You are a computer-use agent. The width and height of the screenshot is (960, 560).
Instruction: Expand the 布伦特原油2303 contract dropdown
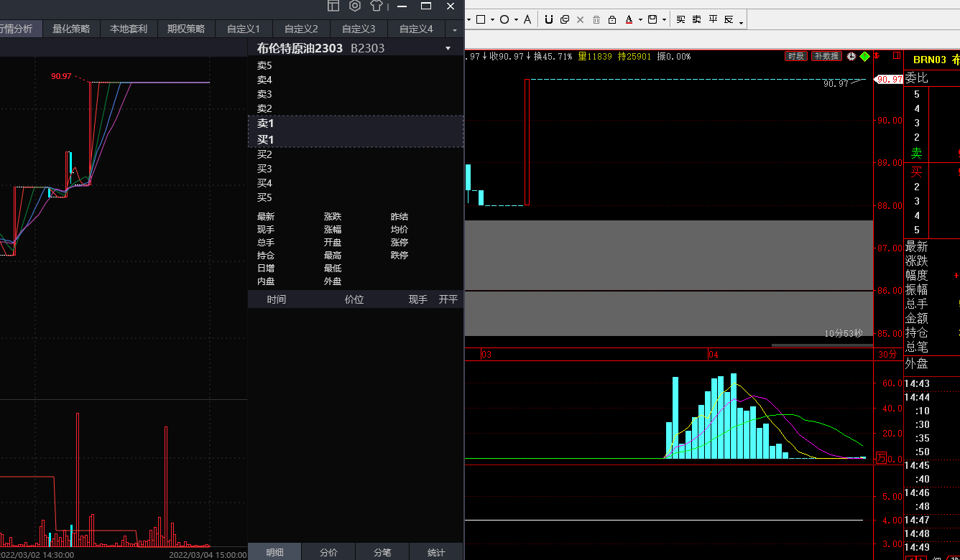[x=448, y=49]
